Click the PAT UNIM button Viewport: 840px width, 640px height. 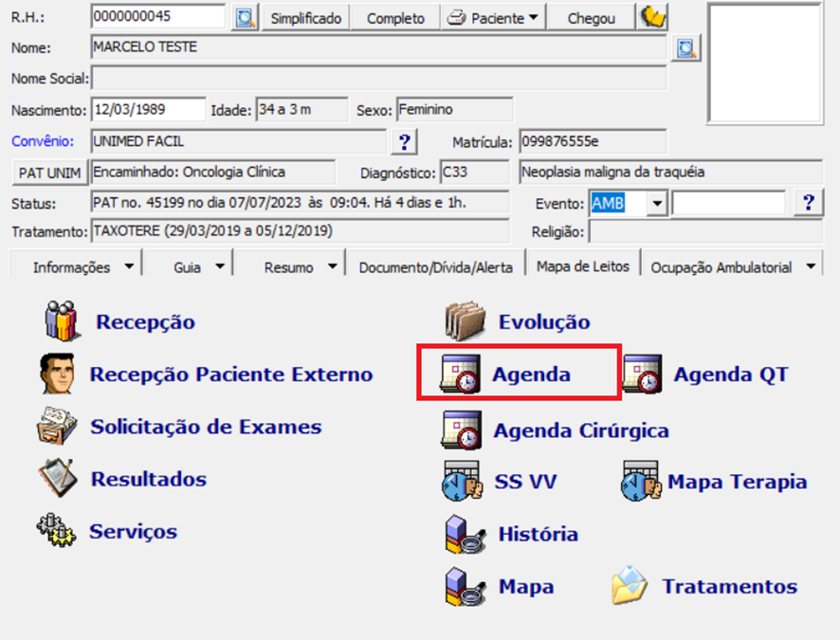50,173
